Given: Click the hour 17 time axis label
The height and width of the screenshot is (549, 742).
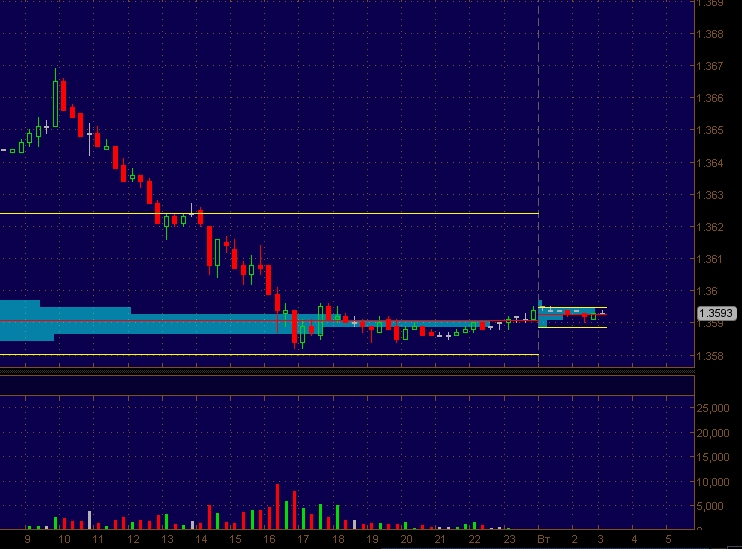Looking at the screenshot, I should (x=303, y=539).
